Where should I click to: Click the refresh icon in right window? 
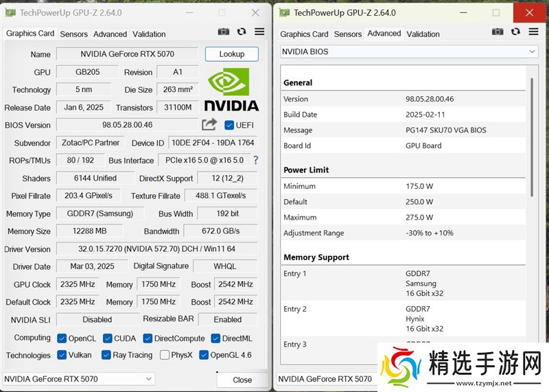coord(515,32)
